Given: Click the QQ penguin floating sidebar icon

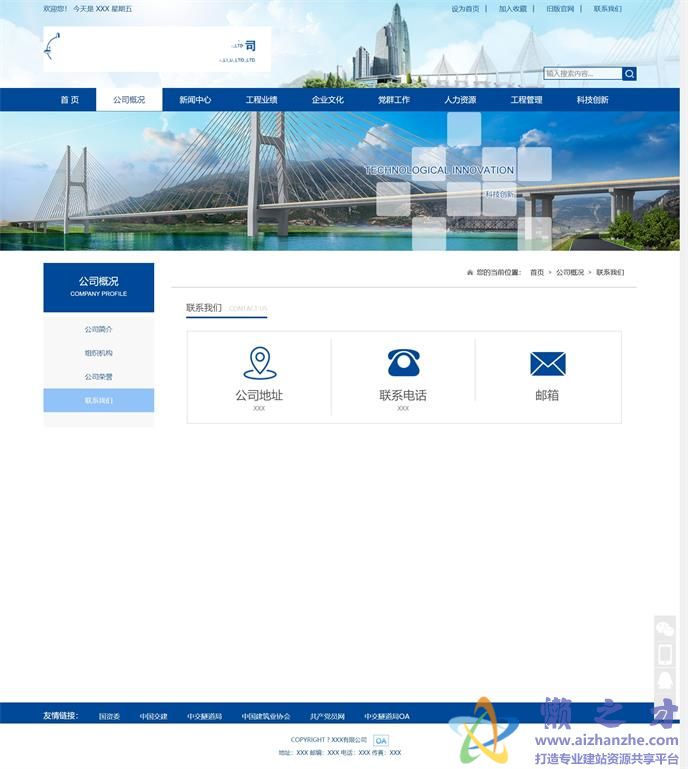Looking at the screenshot, I should click(664, 681).
